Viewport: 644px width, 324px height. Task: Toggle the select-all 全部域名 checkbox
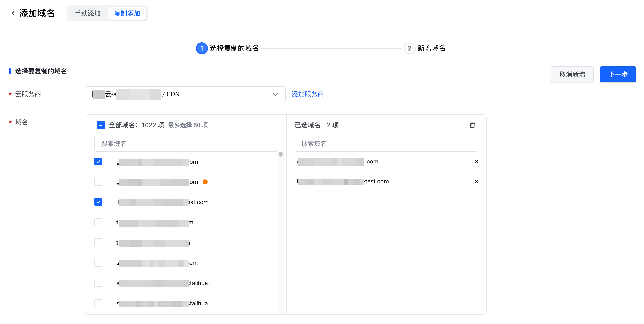(101, 125)
